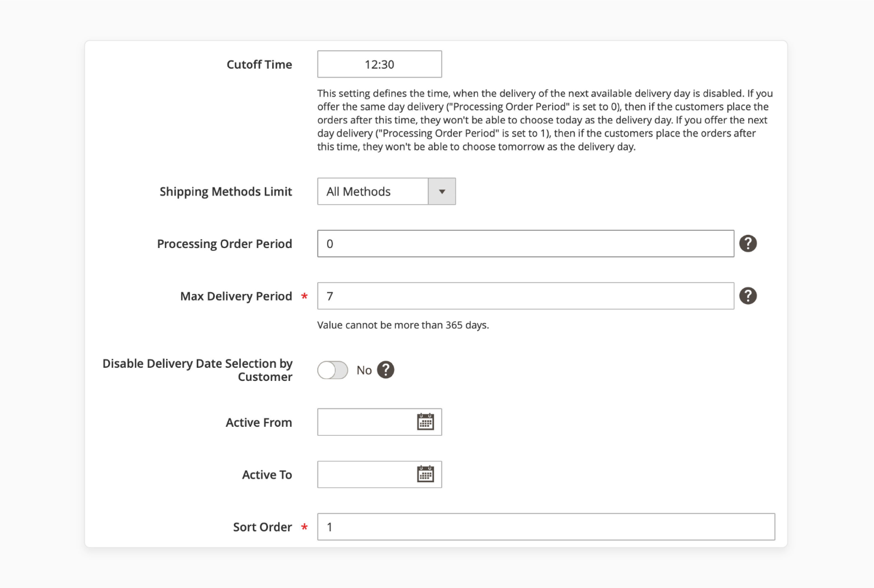874x588 pixels.
Task: Click the 'No' toggle state text
Action: tap(364, 370)
